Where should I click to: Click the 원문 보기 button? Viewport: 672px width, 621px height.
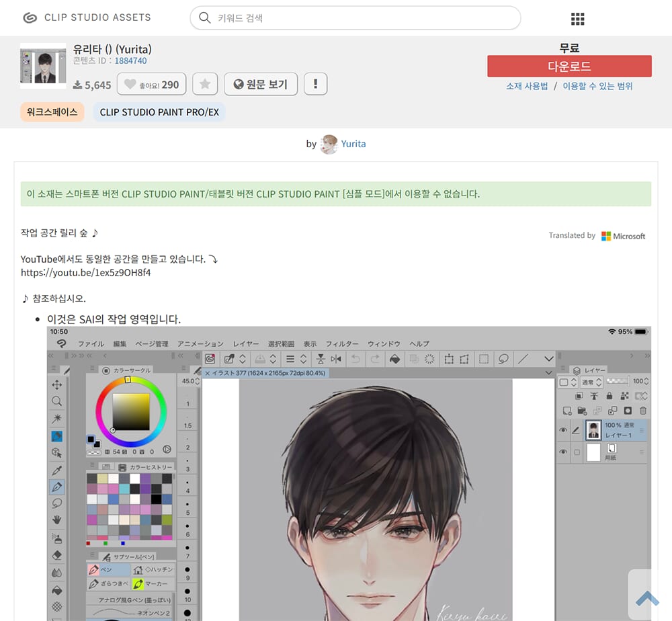(261, 84)
